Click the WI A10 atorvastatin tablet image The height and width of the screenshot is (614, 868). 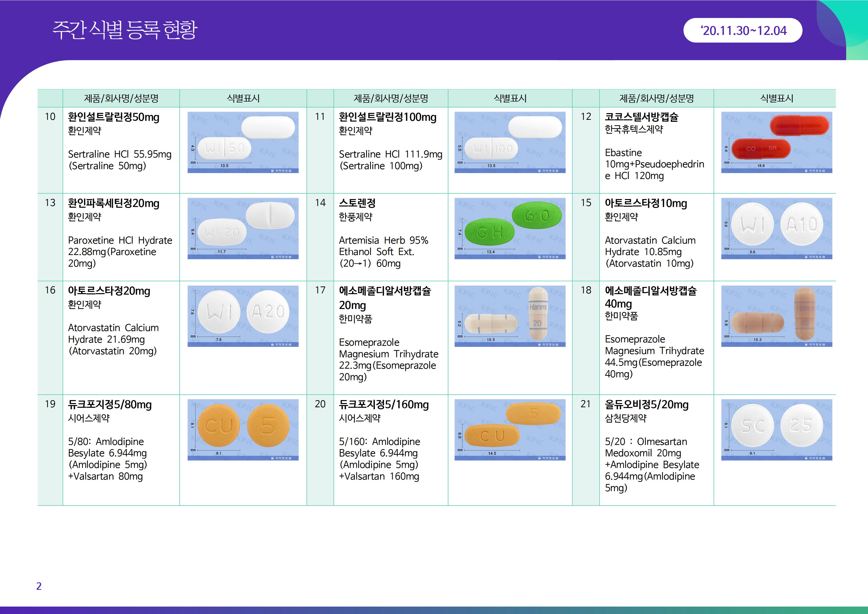click(776, 229)
